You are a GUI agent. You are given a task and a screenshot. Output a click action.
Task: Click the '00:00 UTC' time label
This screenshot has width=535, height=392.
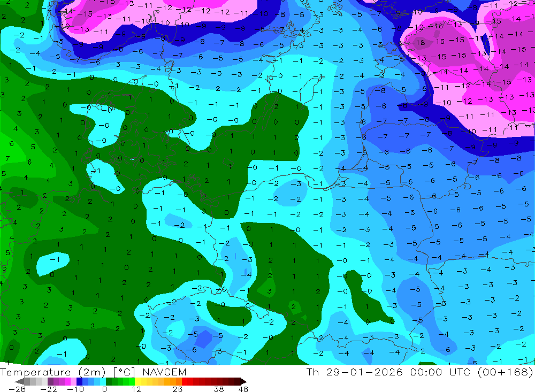[x=440, y=372]
